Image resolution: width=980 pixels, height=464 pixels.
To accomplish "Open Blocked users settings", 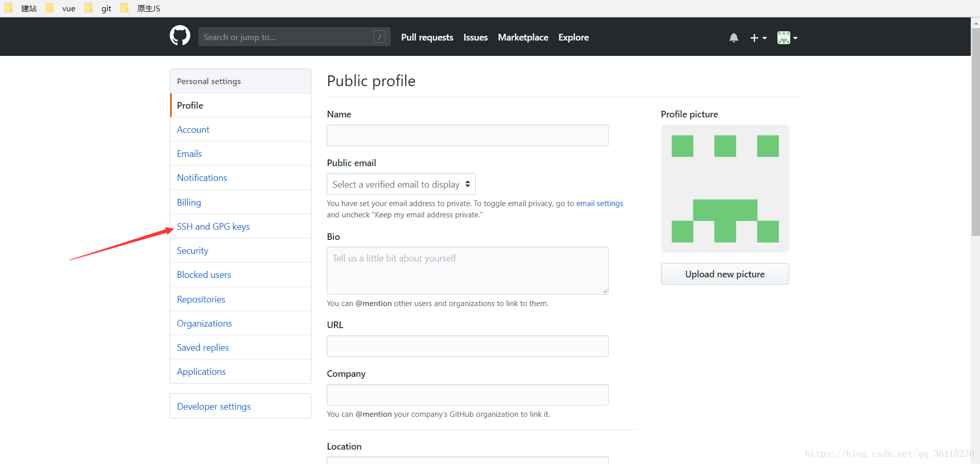I will pos(241,274).
